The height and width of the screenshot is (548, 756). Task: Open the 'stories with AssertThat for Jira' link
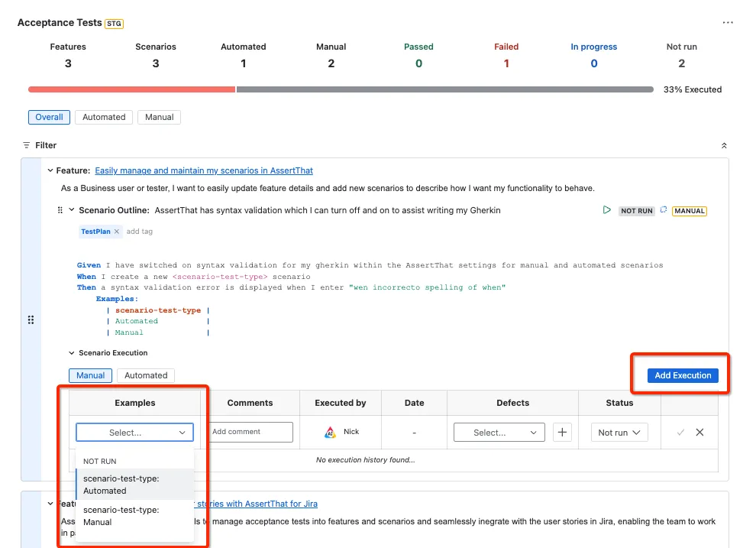click(257, 504)
